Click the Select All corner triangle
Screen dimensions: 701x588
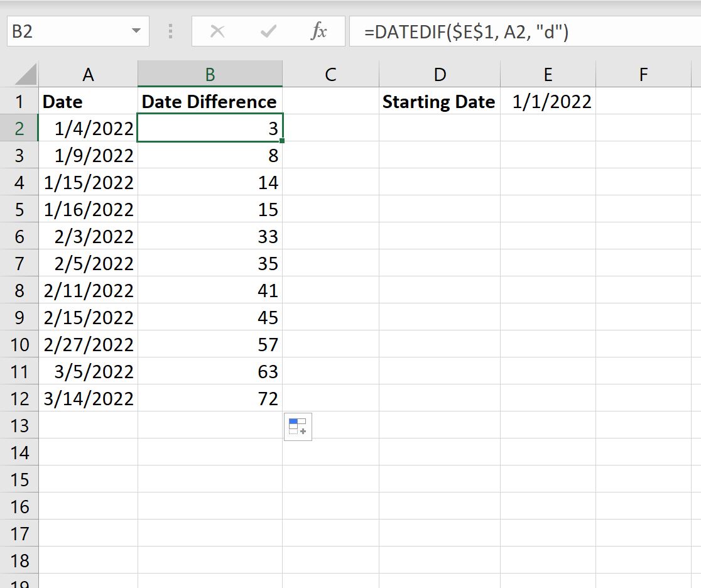pyautogui.click(x=26, y=74)
